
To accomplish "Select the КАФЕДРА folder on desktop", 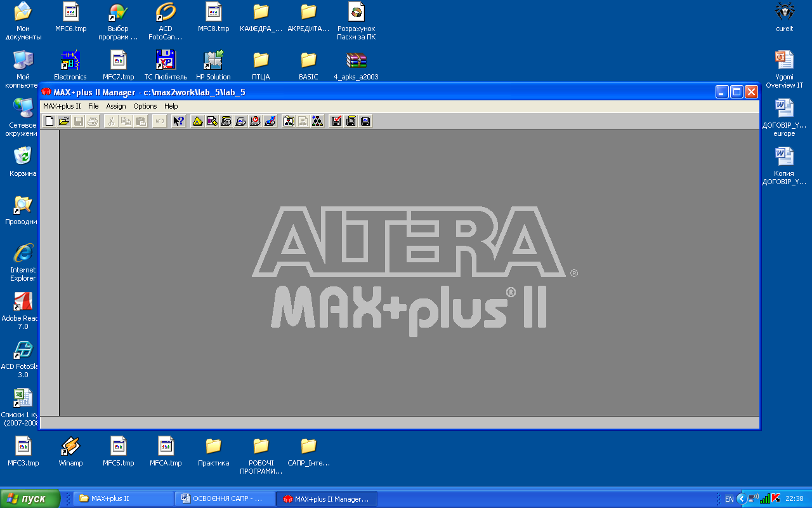I will tap(261, 18).
